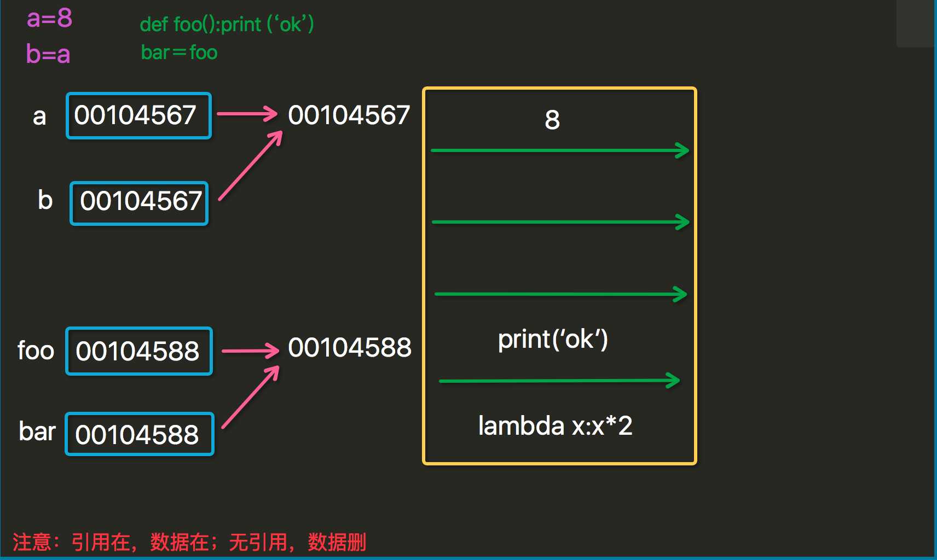The width and height of the screenshot is (937, 560).
Task: Click the red Chinese note at the bottom
Action: [x=189, y=542]
